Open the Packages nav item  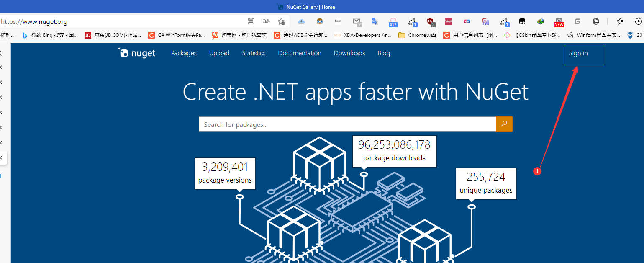pos(184,53)
